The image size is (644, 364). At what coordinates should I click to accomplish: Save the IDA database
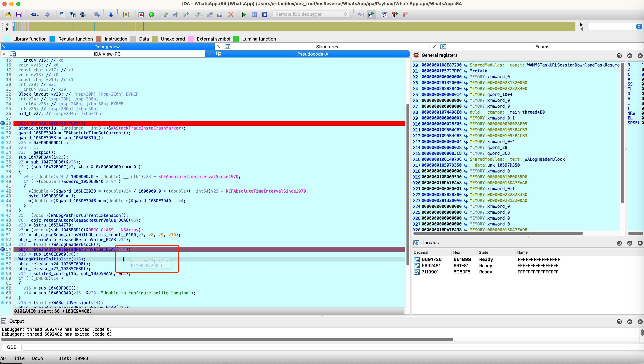[19, 15]
